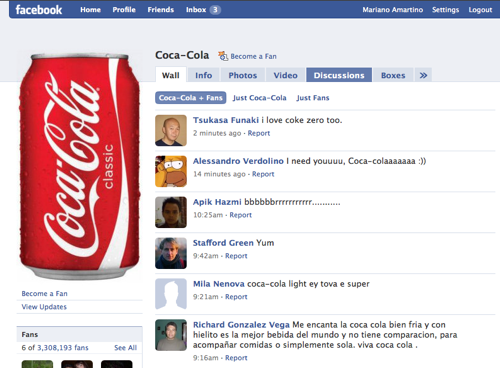The height and width of the screenshot is (368, 500).
Task: Open Stafford Green's profile photo
Action: 171,253
